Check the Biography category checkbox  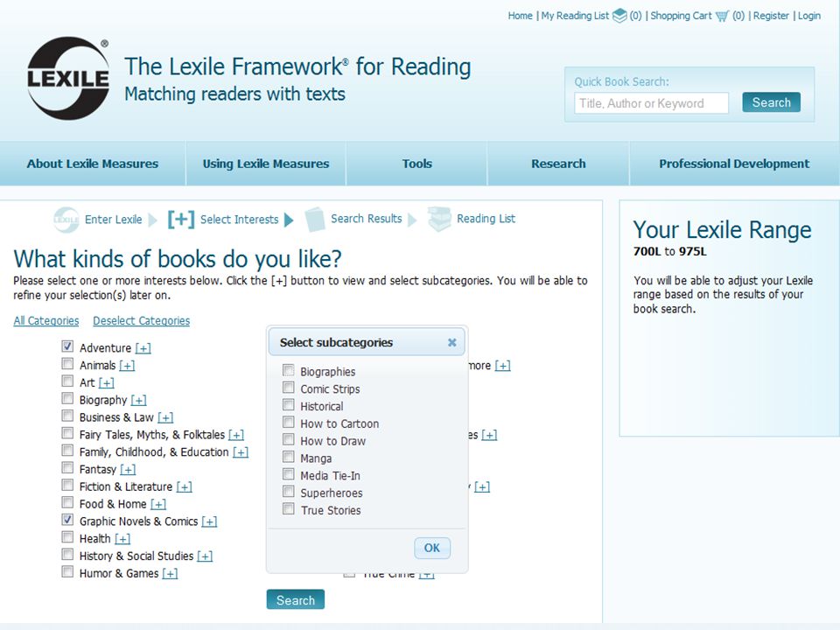[x=67, y=398]
